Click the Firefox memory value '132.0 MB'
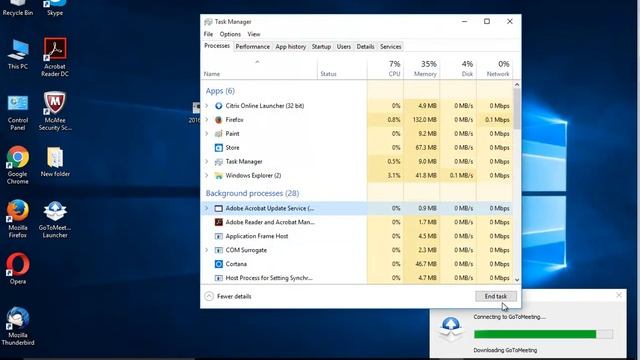This screenshot has height=360, width=640. click(424, 120)
